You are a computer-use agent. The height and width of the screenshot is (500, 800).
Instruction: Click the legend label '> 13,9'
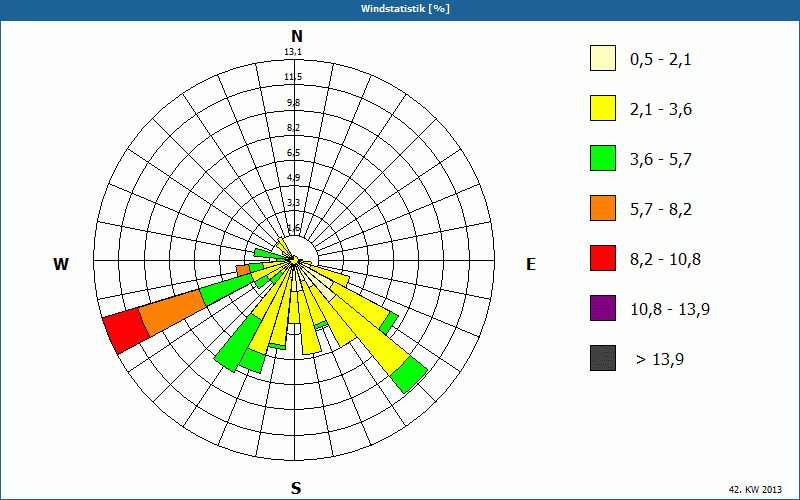pos(660,360)
